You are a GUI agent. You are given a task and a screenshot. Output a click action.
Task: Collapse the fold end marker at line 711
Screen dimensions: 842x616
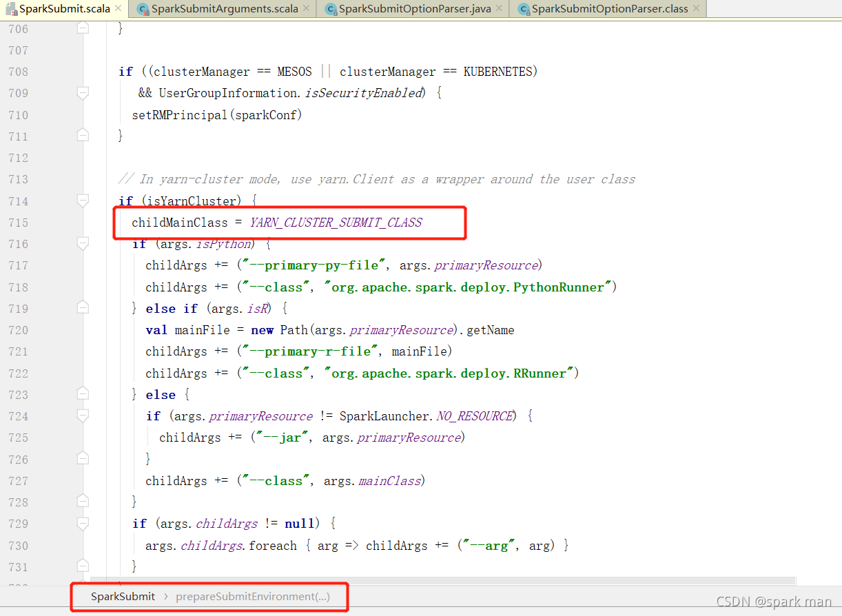(x=83, y=136)
